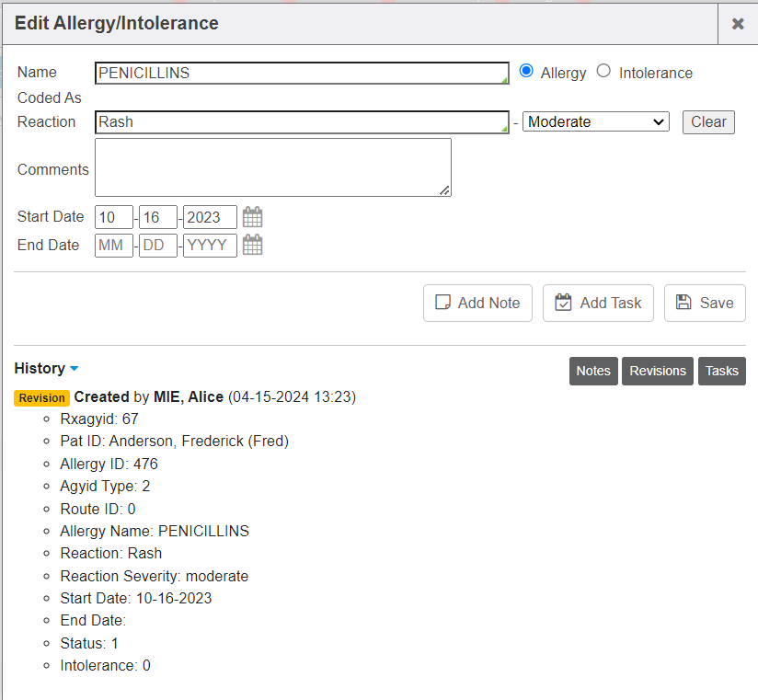Image resolution: width=758 pixels, height=700 pixels.
Task: Select the Allergy radio button
Action: (526, 71)
